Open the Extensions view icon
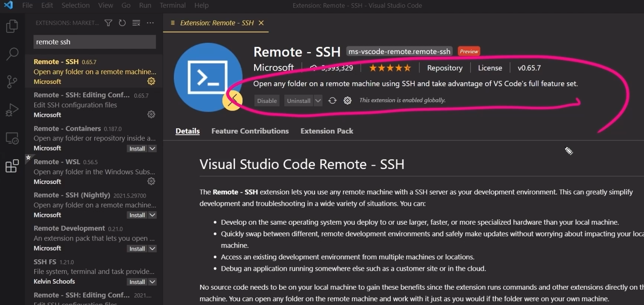This screenshot has height=305, width=644. pyautogui.click(x=12, y=166)
